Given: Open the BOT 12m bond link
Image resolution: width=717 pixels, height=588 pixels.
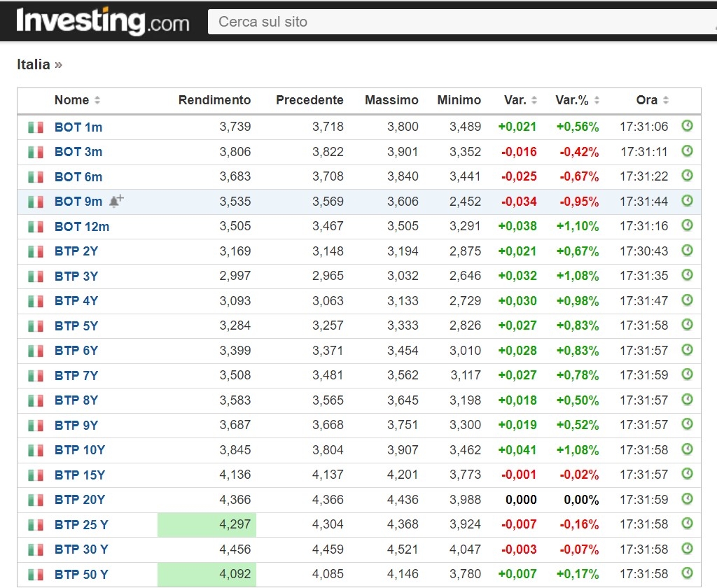Looking at the screenshot, I should [x=82, y=227].
